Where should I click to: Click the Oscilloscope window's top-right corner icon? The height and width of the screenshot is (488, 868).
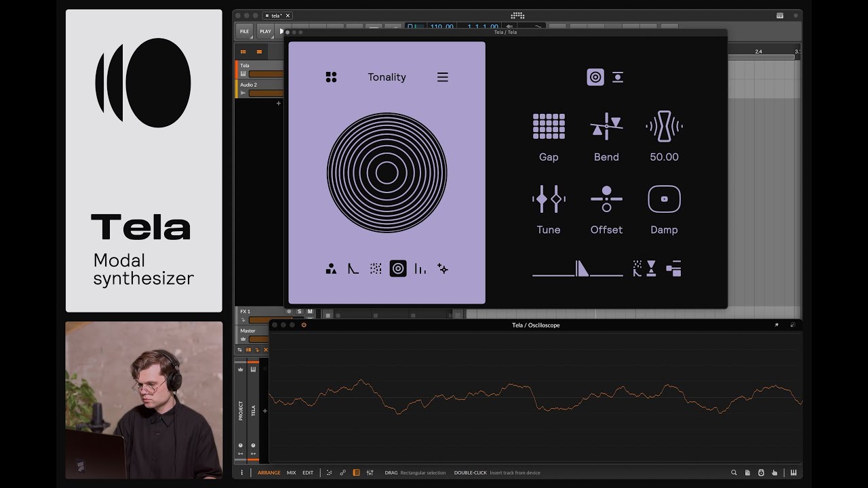coord(793,325)
